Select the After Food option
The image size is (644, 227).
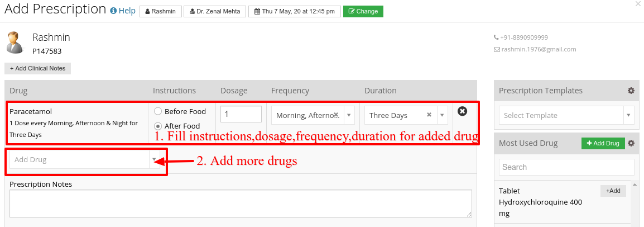(158, 126)
